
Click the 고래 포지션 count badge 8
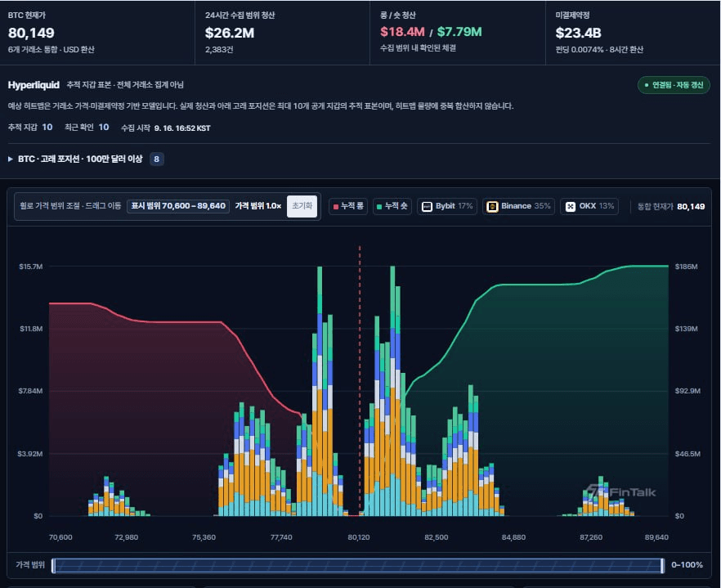pos(157,159)
